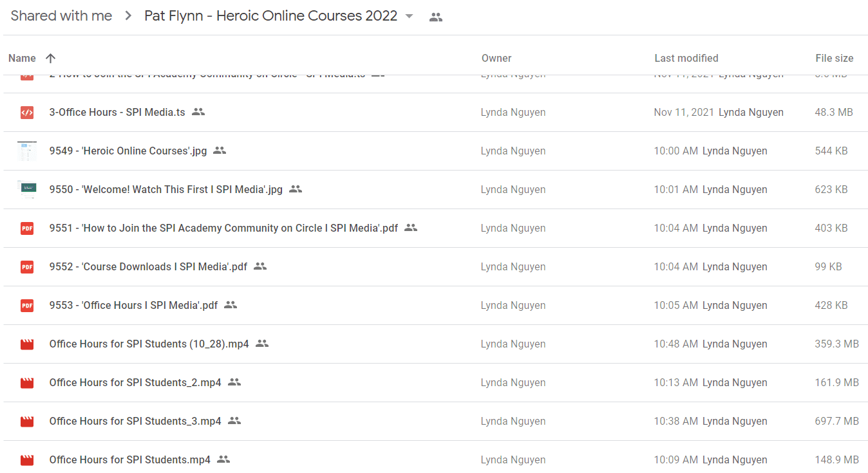Image resolution: width=868 pixels, height=473 pixels.
Task: Click video icon for Office Hours Students_2.mp4
Action: coord(26,382)
